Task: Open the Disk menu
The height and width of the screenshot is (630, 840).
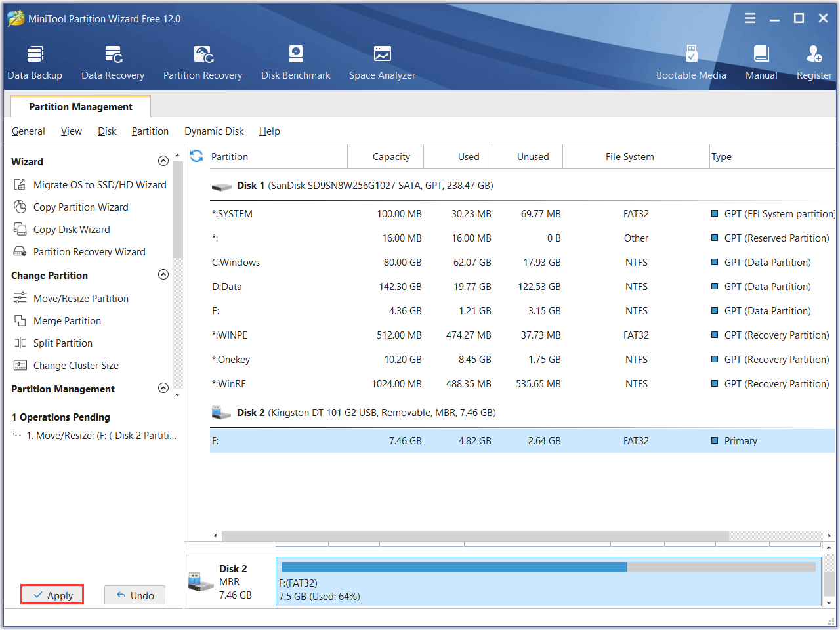Action: tap(107, 131)
